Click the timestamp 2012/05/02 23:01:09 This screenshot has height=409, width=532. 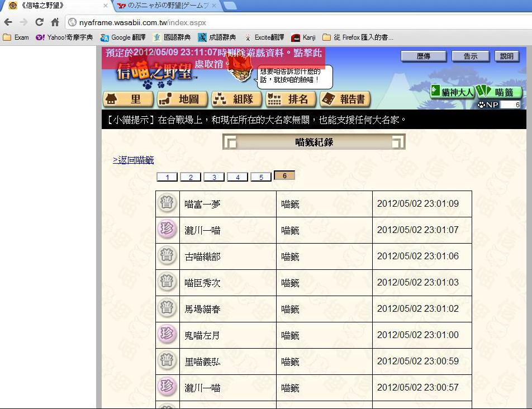tap(417, 203)
